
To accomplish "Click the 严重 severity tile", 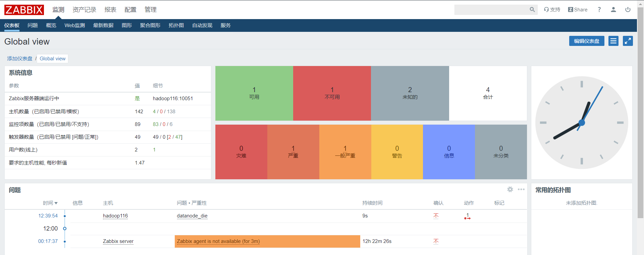I will [x=293, y=152].
